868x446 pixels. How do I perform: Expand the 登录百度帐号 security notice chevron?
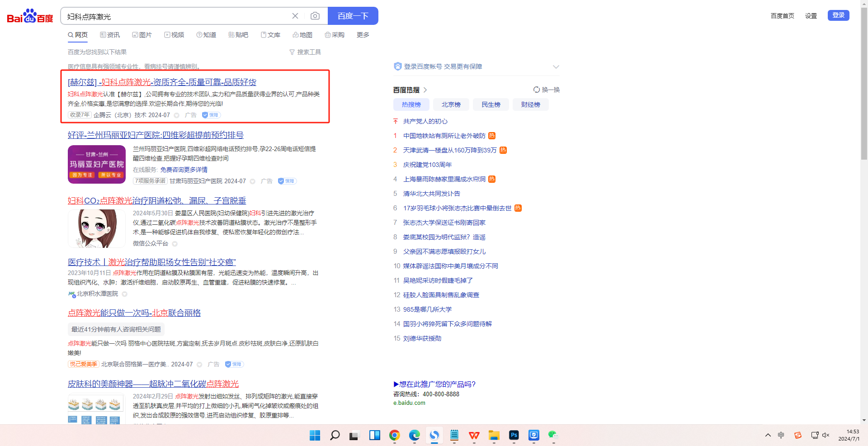pos(556,67)
